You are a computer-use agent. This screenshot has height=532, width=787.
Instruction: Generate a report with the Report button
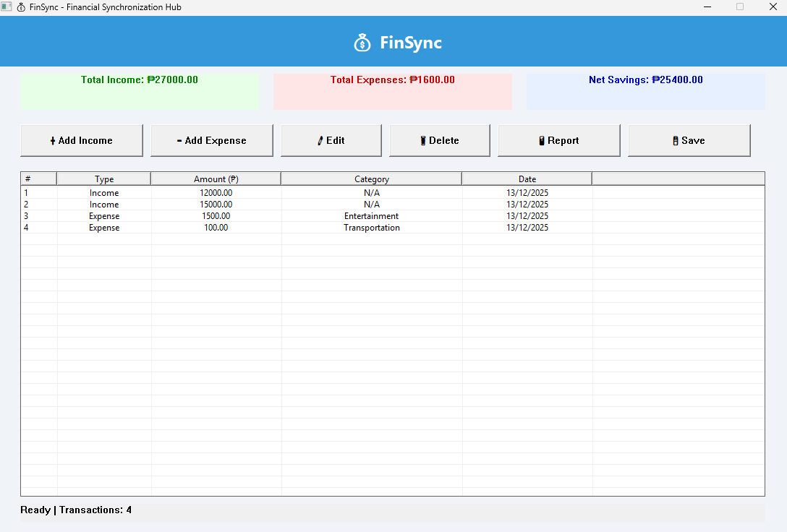559,140
